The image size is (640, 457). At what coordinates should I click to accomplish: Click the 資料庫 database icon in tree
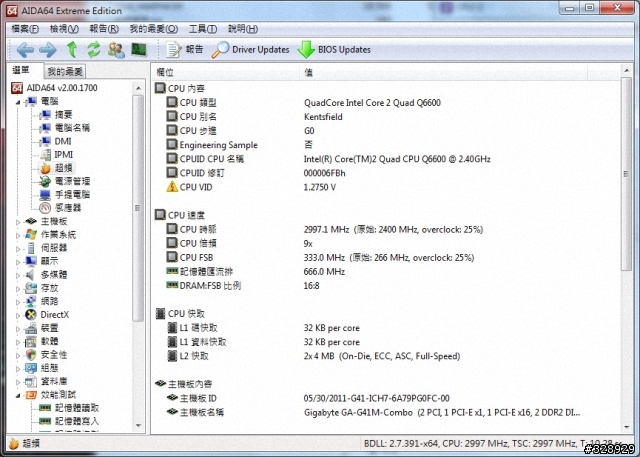[x=31, y=382]
